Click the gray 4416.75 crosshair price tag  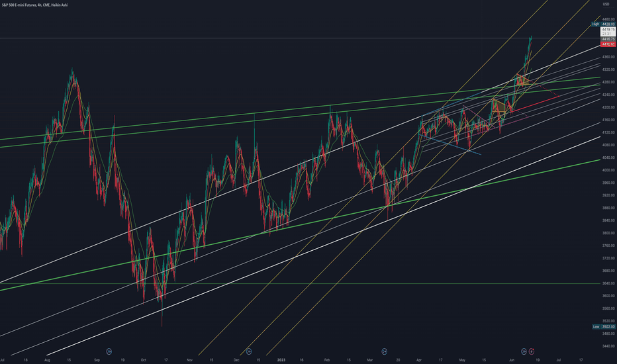pyautogui.click(x=608, y=39)
